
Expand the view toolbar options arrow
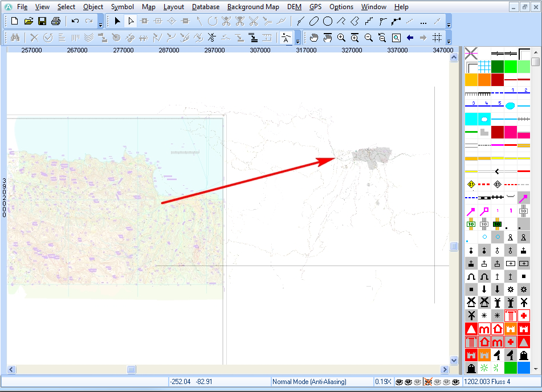(x=449, y=38)
